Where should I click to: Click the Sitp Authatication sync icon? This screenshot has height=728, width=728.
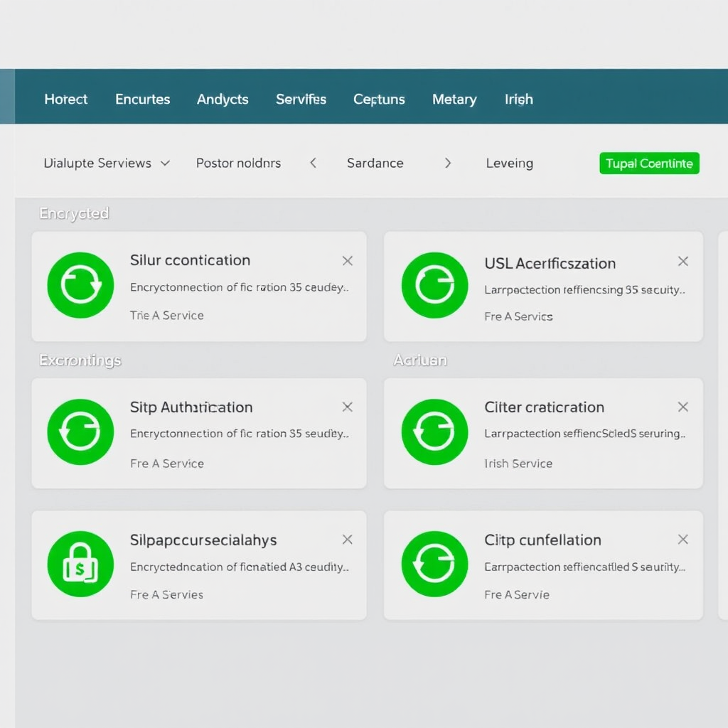[80, 432]
